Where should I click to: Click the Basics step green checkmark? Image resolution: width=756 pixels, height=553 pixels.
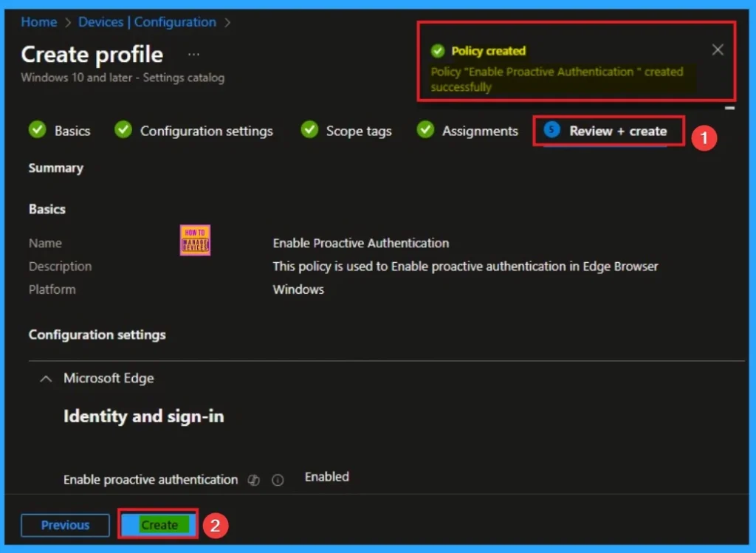pos(38,130)
